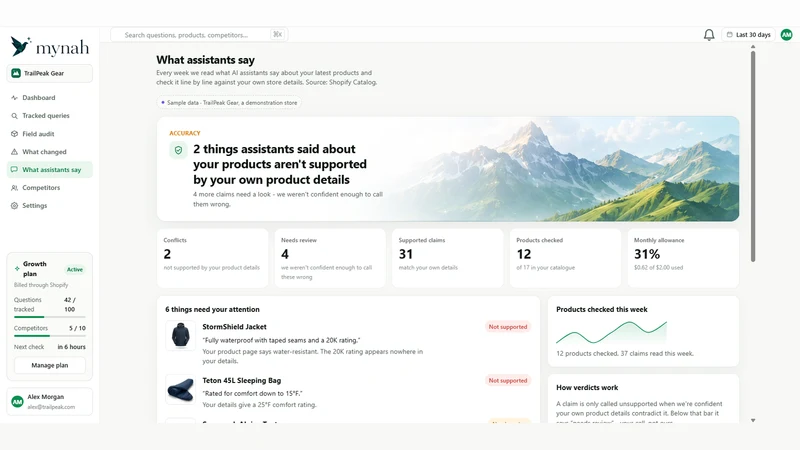Click the Products checked stat card
Image resolution: width=800 pixels, height=450 pixels.
565,258
